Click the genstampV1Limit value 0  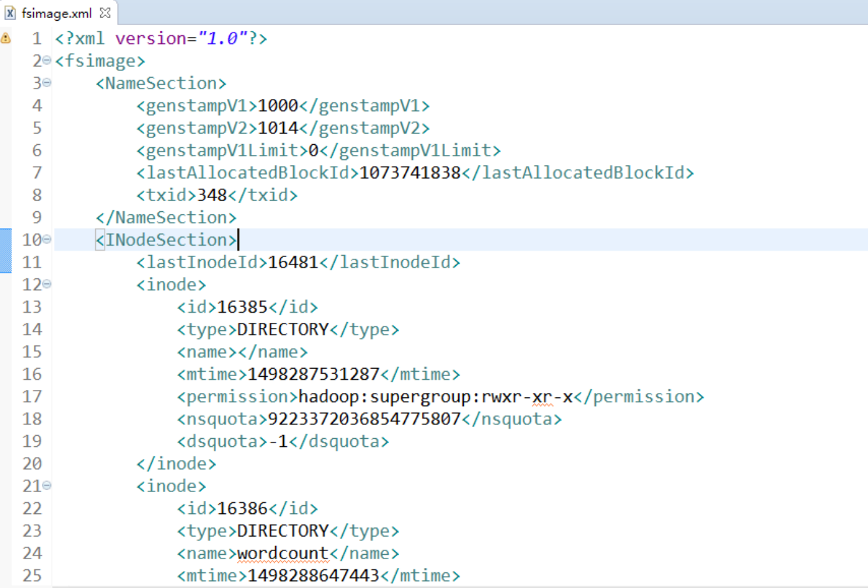tap(313, 150)
